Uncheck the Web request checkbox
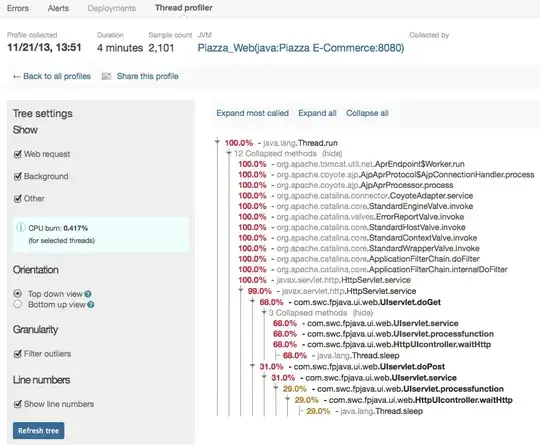Image resolution: width=540 pixels, height=445 pixels. [18, 154]
